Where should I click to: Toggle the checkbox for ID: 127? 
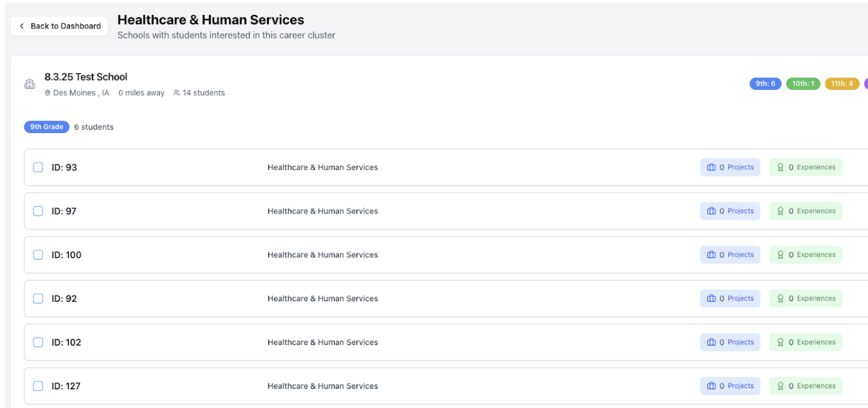coord(38,386)
